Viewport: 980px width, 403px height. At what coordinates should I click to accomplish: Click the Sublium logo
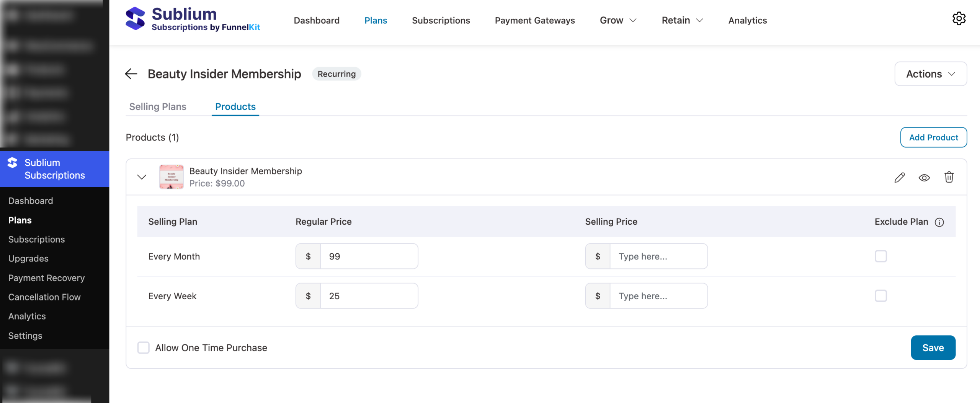coord(136,18)
